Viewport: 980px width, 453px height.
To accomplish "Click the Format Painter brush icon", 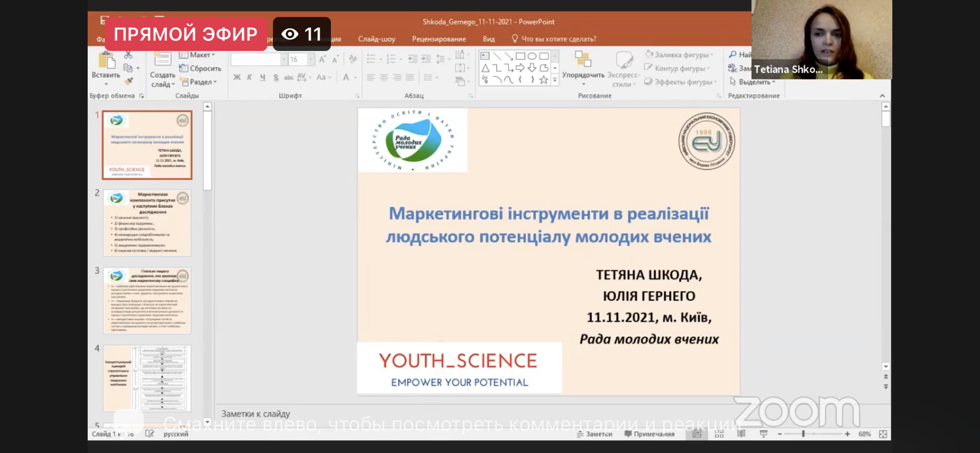I will (128, 82).
